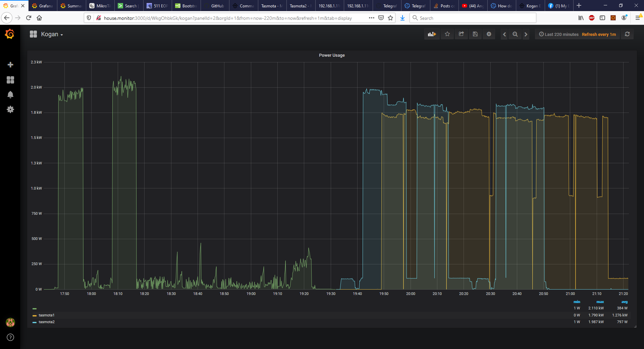The image size is (644, 349).
Task: Mark the Kogan dashboard as favorite
Action: (x=447, y=34)
